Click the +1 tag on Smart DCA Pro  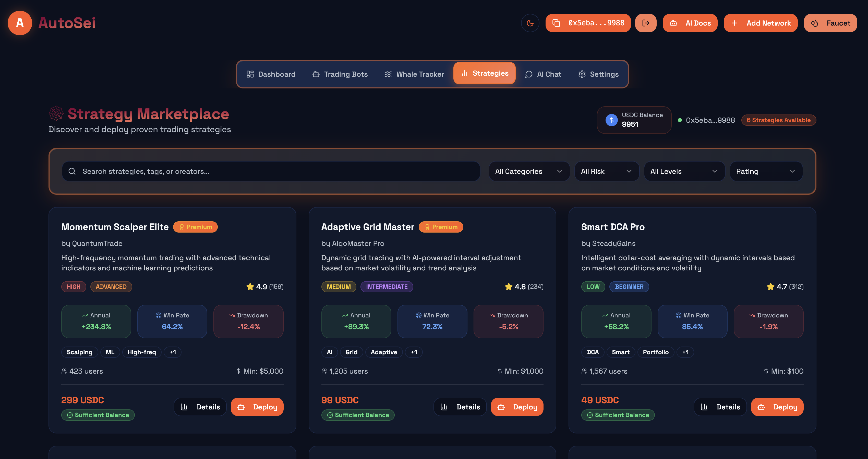coord(685,352)
